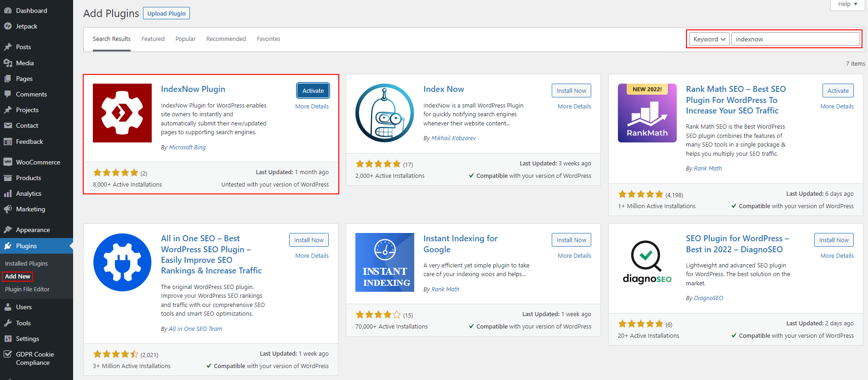868x380 pixels.
Task: Click the Upload Plugin button
Action: [166, 13]
